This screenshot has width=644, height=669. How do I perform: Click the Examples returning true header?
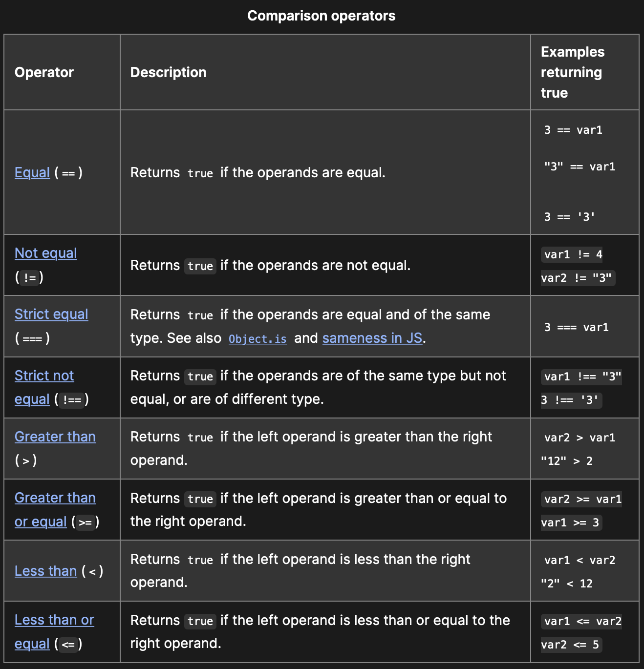(x=571, y=72)
